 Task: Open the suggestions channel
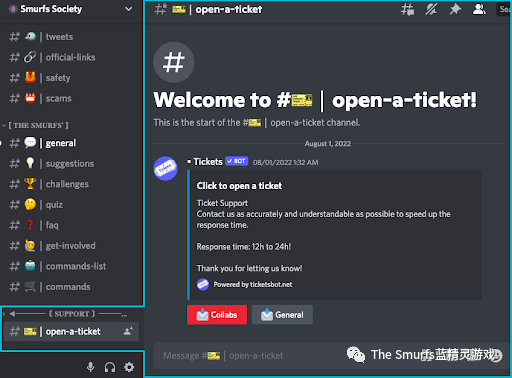(x=71, y=164)
